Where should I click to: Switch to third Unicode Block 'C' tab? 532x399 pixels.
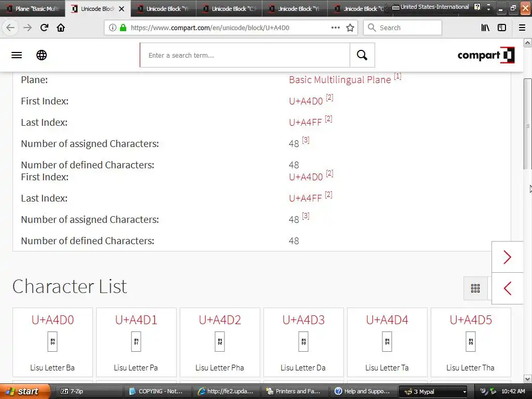[229, 9]
